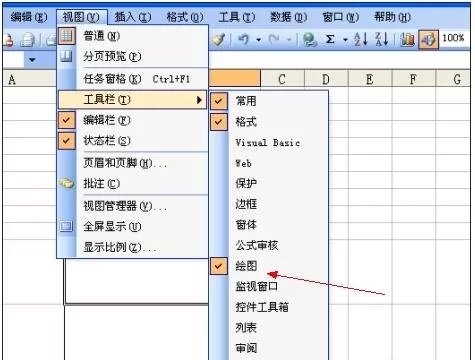Screen dimensions: 475x360
Task: Open the 工具(T) menu
Action: tap(237, 17)
